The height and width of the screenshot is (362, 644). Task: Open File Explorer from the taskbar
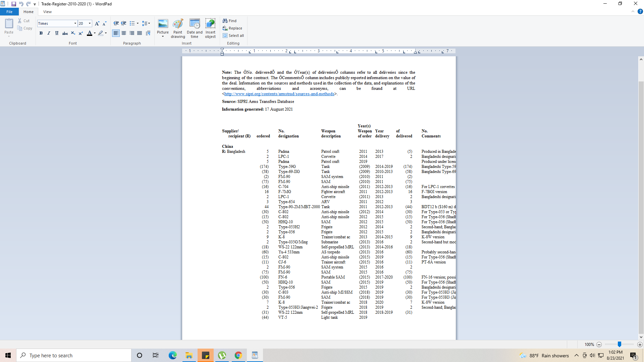(x=189, y=355)
